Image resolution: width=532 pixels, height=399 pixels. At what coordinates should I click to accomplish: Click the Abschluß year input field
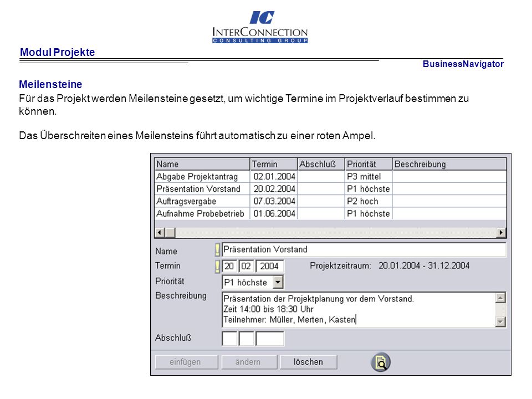(270, 339)
